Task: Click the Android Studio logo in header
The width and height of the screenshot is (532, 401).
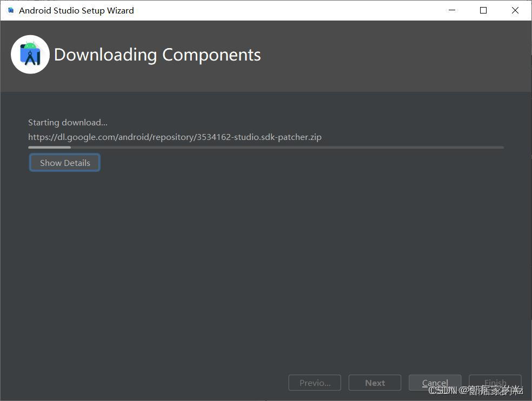Action: [x=30, y=54]
